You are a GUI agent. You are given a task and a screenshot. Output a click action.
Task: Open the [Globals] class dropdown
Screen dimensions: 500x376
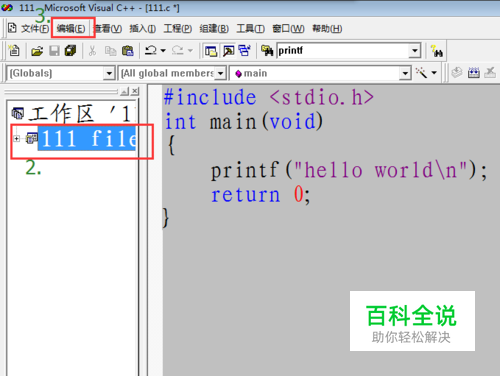109,73
